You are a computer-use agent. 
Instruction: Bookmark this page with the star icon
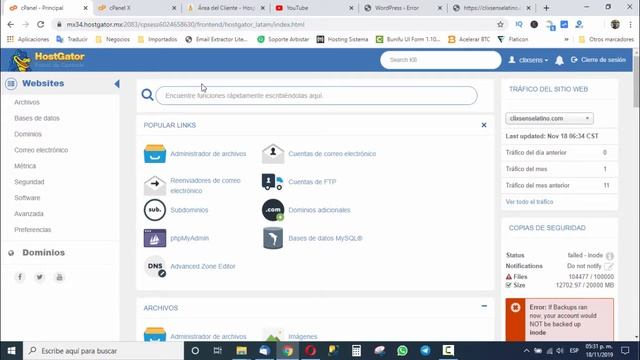pyautogui.click(x=500, y=24)
